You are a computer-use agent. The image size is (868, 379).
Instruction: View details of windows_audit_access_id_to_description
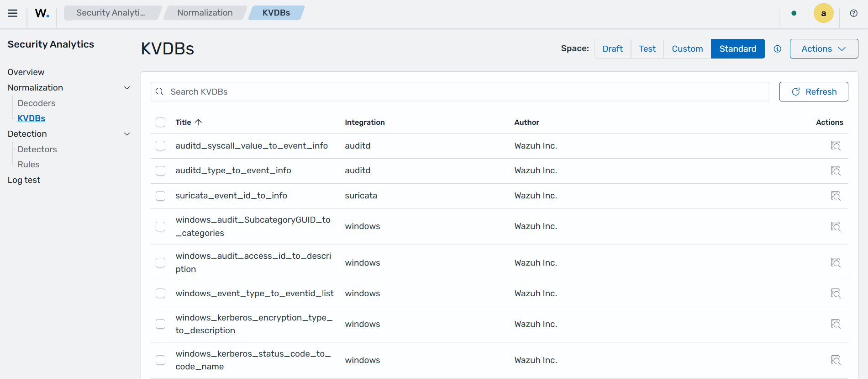(x=836, y=263)
